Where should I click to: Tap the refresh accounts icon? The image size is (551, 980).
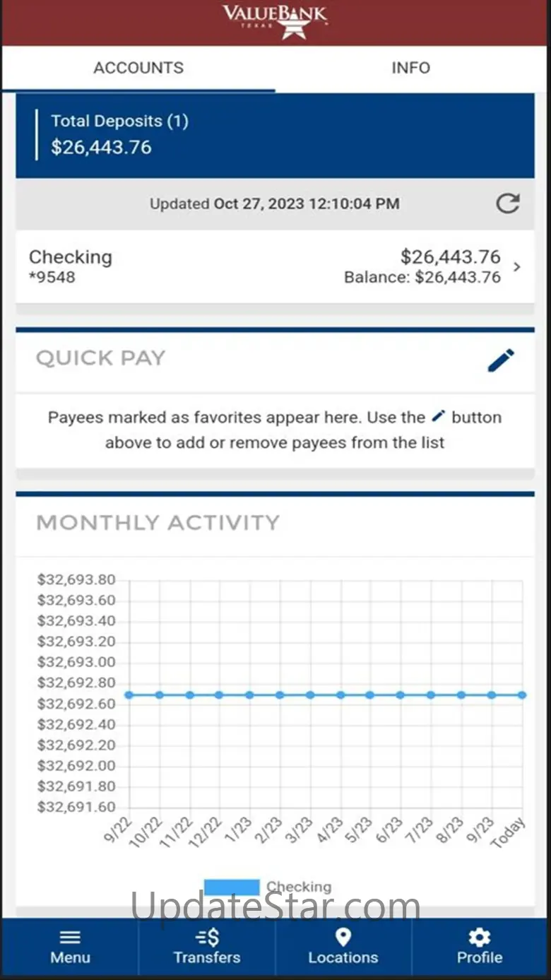pos(507,204)
